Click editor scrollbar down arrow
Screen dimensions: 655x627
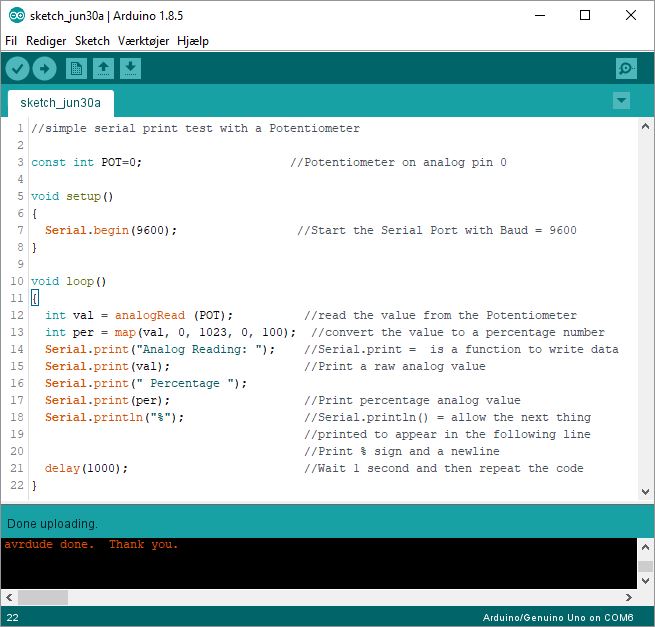[x=645, y=492]
